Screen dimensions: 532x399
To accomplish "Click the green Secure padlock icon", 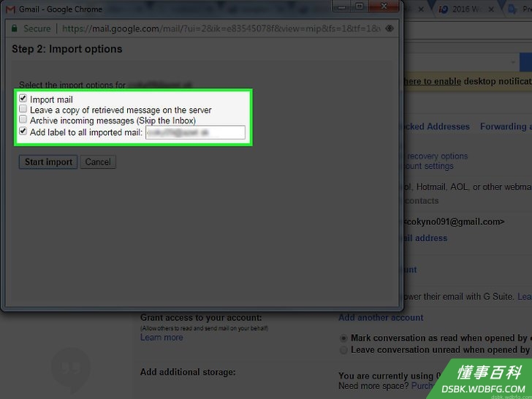I will [15, 28].
